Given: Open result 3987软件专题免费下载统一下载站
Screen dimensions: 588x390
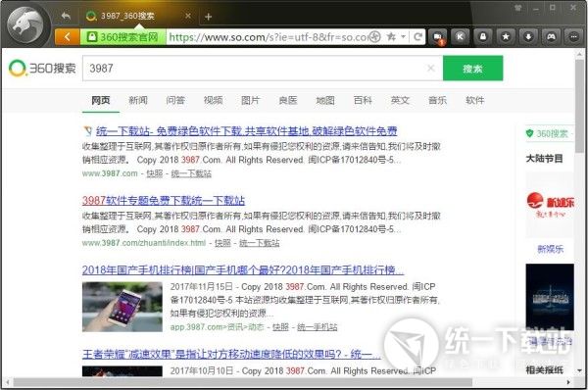Looking at the screenshot, I should (x=164, y=200).
